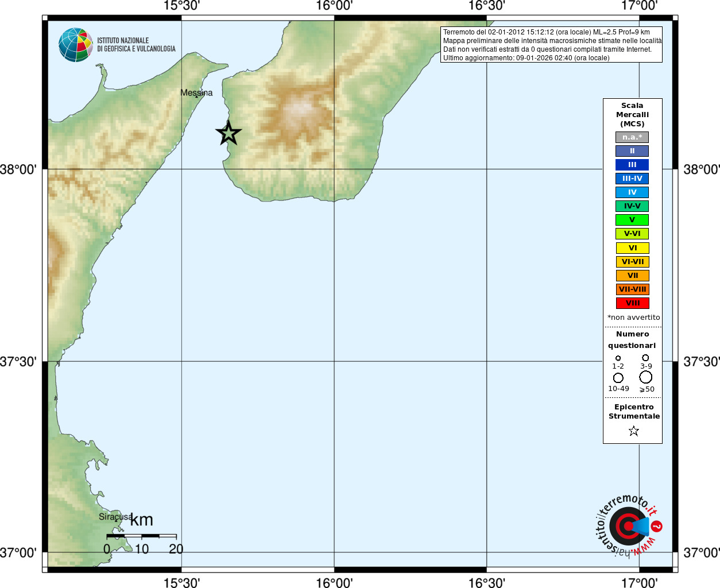Screen dimensions: 720x588
Task: Click the 1-2 questionnaires circle symbol
Action: pyautogui.click(x=618, y=358)
